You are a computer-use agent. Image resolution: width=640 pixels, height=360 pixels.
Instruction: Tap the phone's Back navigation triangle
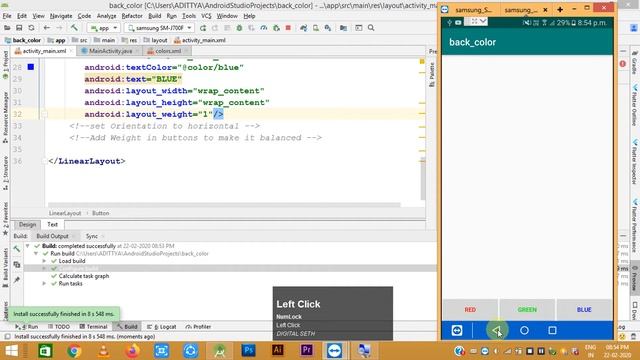(x=496, y=330)
